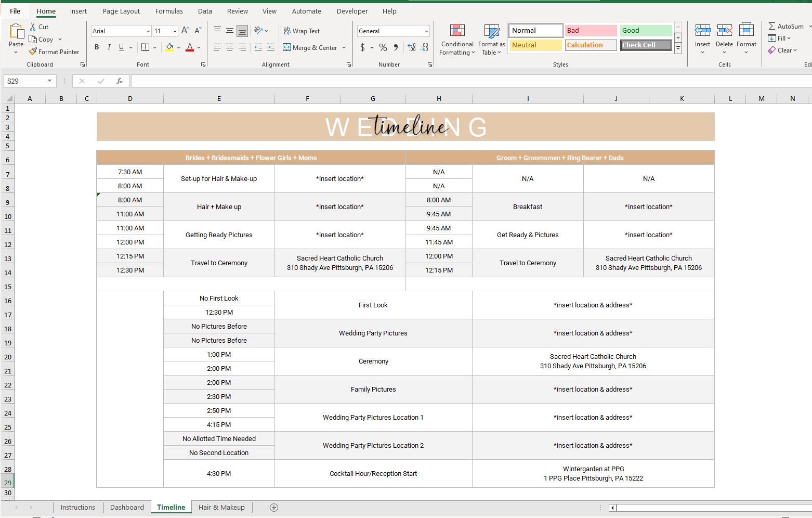The height and width of the screenshot is (518, 812).
Task: Select the Format Painter tool
Action: [x=54, y=51]
